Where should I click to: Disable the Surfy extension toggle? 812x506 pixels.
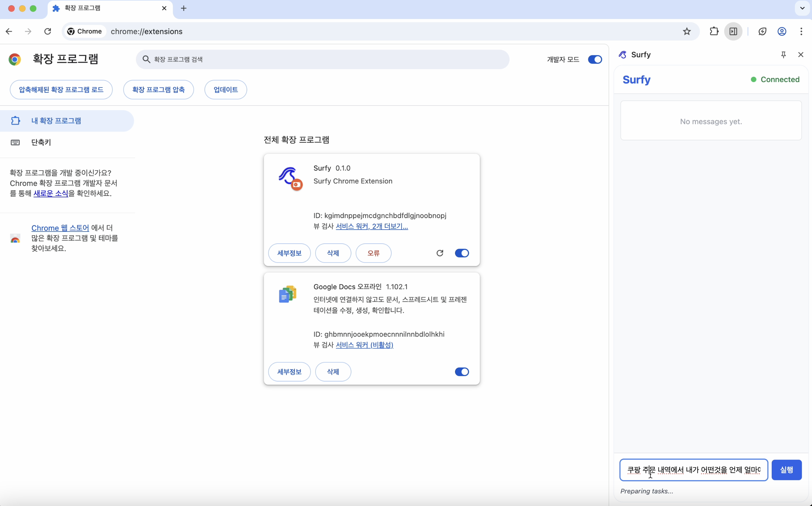[x=462, y=253]
